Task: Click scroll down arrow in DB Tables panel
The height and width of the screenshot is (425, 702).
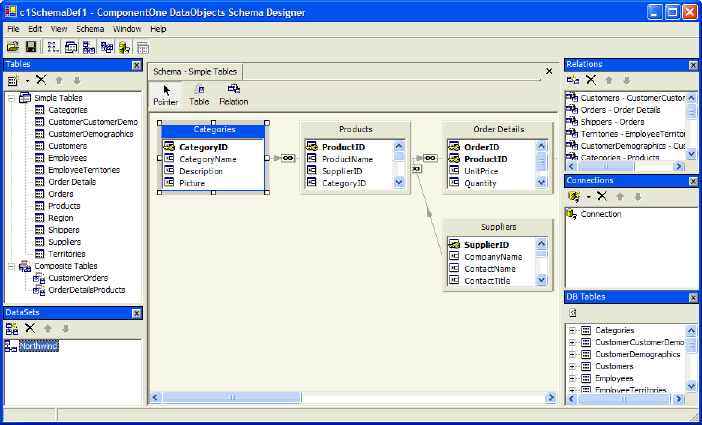Action: pos(691,386)
